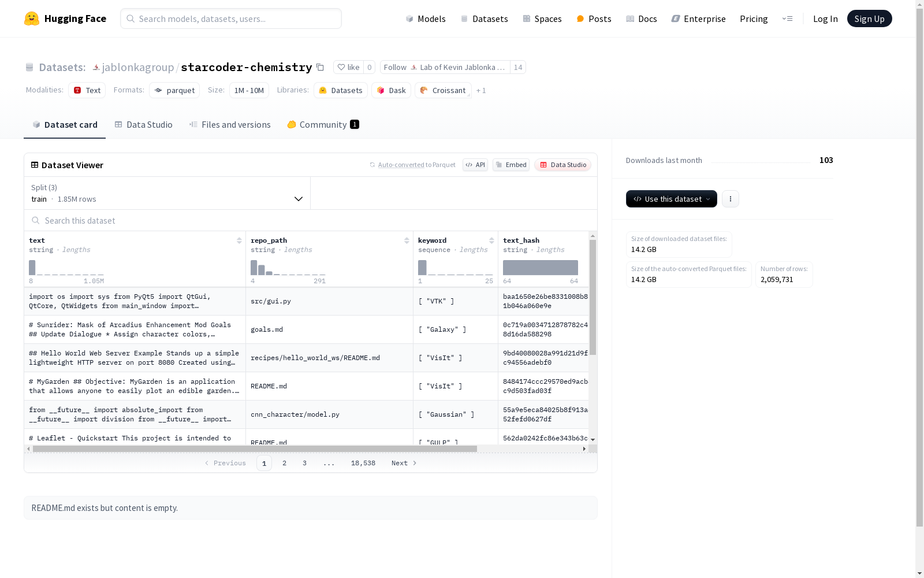Click the text_hash lengths histogram bar
924x578 pixels.
click(541, 268)
